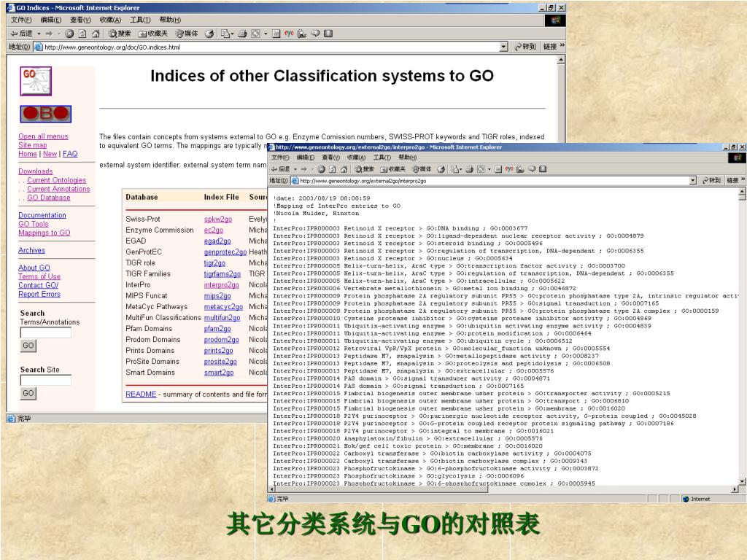Open 编辑 menu in GO Indices window
747x560 pixels.
(x=51, y=20)
